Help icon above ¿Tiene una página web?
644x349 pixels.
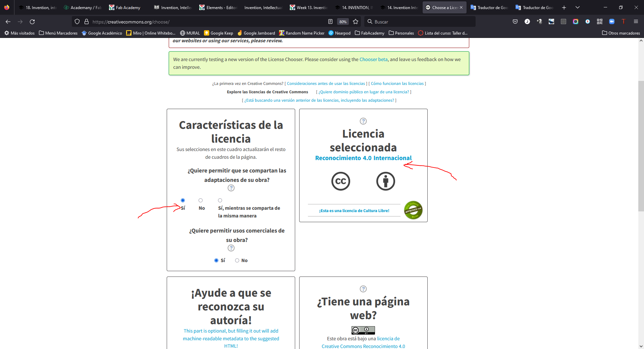363,289
